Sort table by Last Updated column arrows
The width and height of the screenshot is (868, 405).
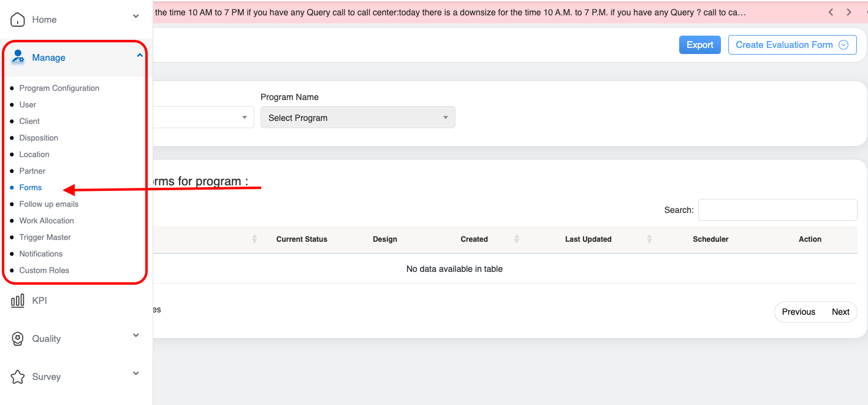click(649, 239)
